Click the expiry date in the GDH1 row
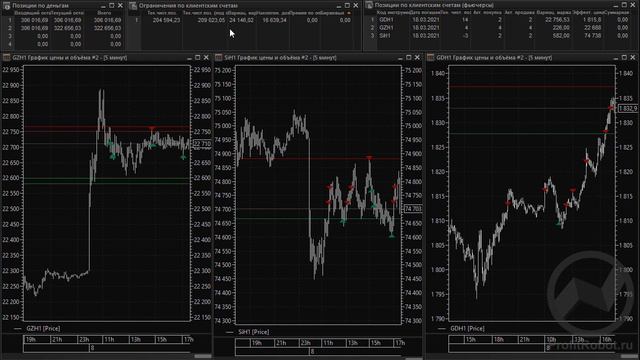Viewport: 640px width, 360px height. click(x=426, y=20)
